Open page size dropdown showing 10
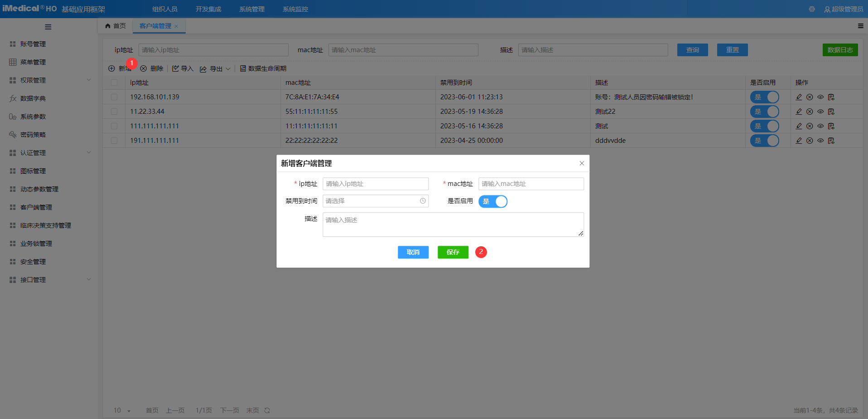 click(x=122, y=410)
